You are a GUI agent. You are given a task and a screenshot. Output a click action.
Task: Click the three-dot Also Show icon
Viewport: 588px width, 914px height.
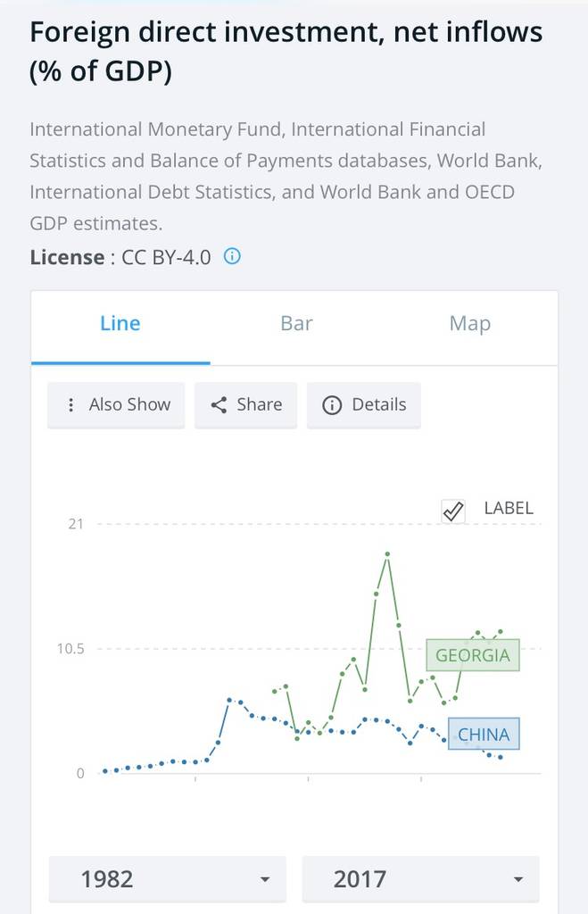(71, 405)
